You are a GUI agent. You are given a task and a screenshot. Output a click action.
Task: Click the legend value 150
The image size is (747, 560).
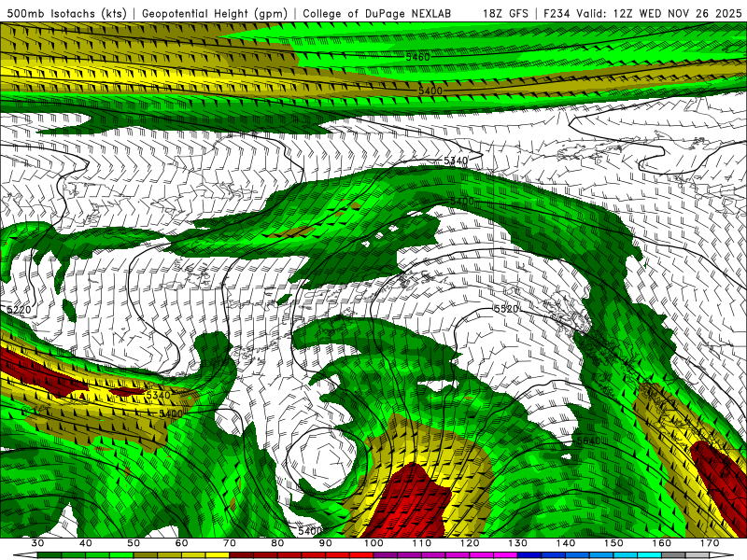pyautogui.click(x=613, y=543)
